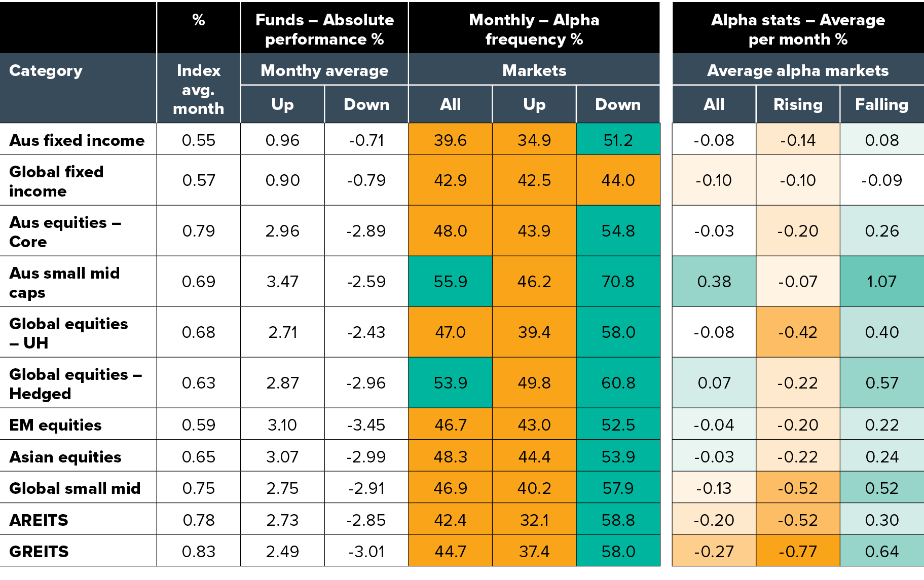Click the Alpha stats – Average per month header

pyautogui.click(x=798, y=29)
